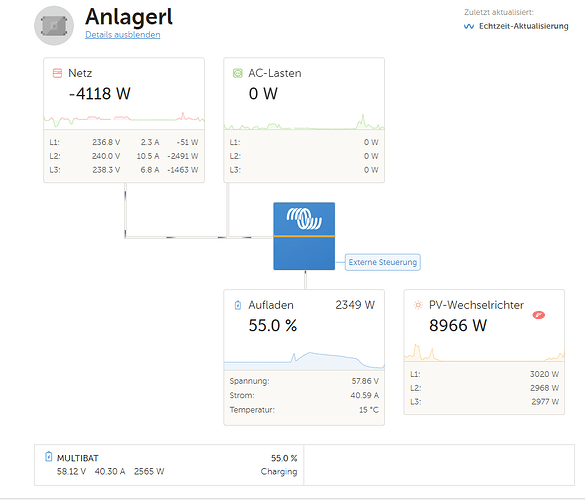Click the Echtzeit-Aktualisierung status text
The width and height of the screenshot is (585, 500).
coord(524,26)
